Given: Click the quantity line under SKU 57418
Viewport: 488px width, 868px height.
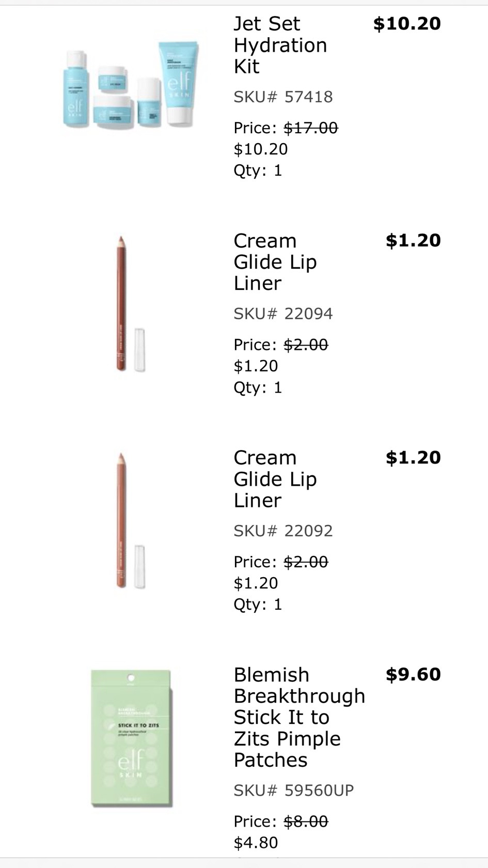Looking at the screenshot, I should (x=258, y=170).
